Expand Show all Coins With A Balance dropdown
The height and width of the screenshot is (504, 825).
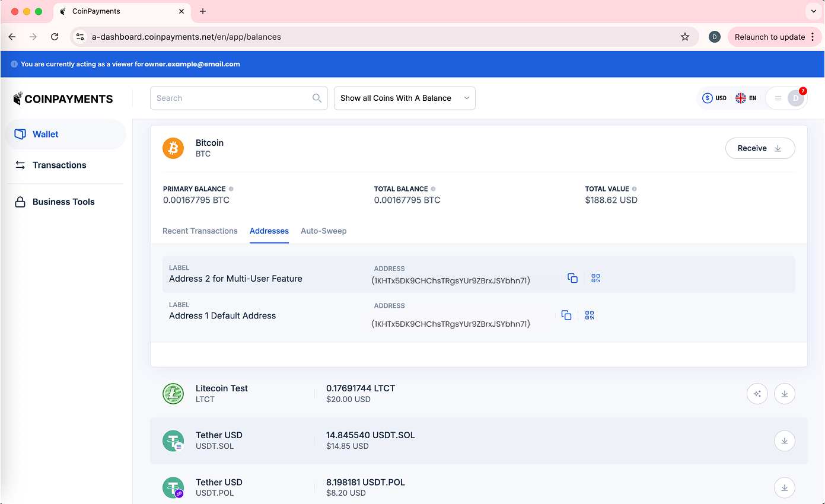(404, 98)
